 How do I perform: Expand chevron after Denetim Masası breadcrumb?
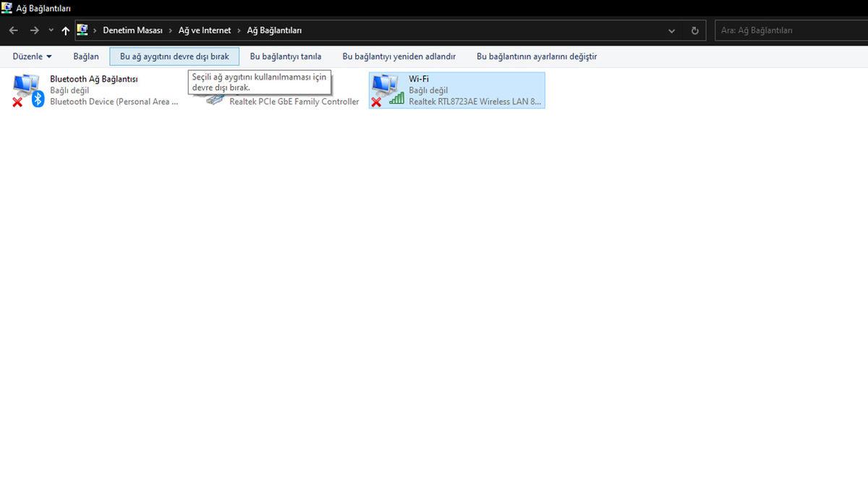[x=171, y=30]
